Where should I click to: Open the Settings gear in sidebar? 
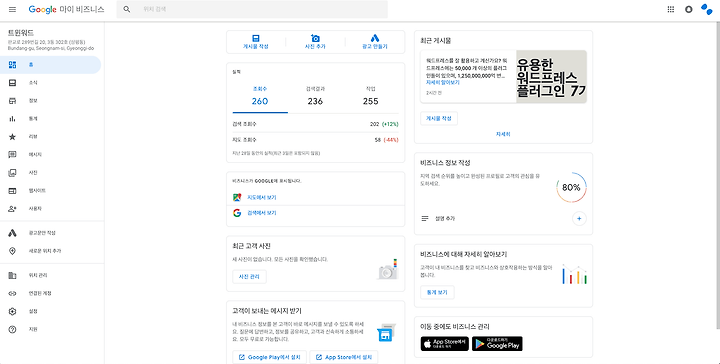tap(12, 311)
